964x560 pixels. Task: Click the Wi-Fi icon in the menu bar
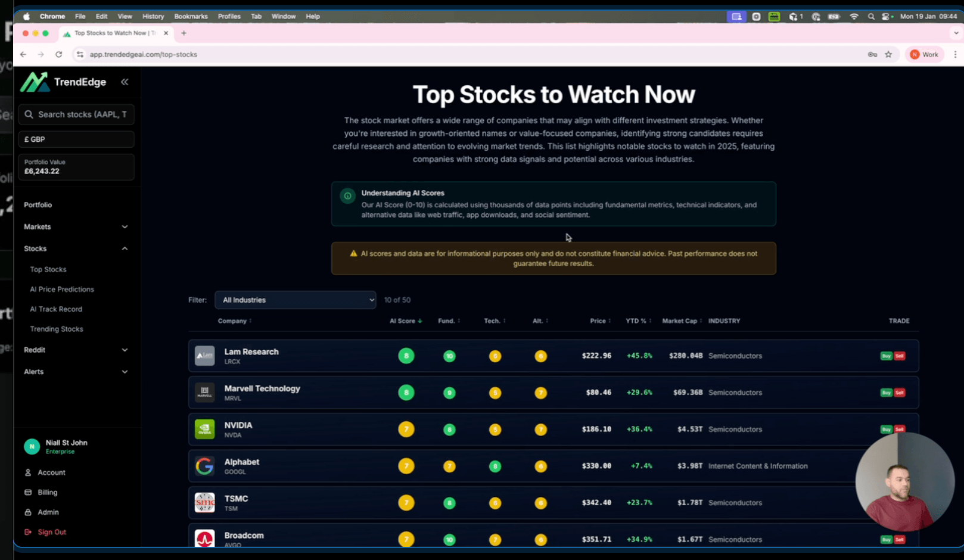coord(854,17)
